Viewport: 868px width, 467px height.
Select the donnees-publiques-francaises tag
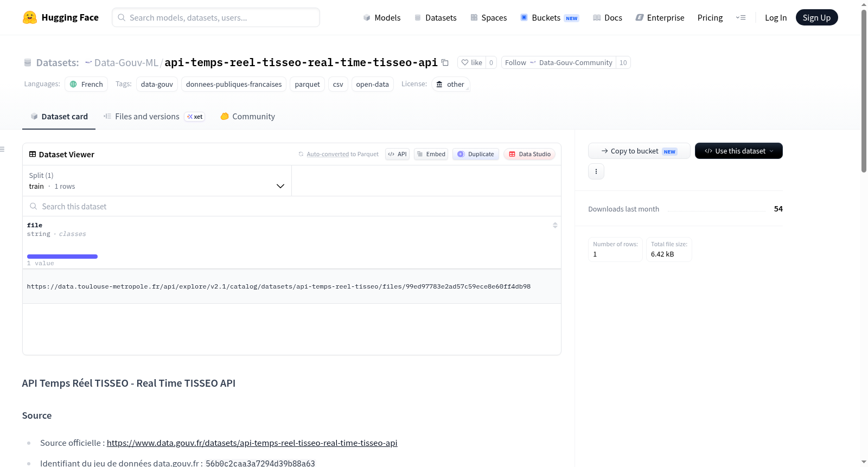tap(234, 84)
